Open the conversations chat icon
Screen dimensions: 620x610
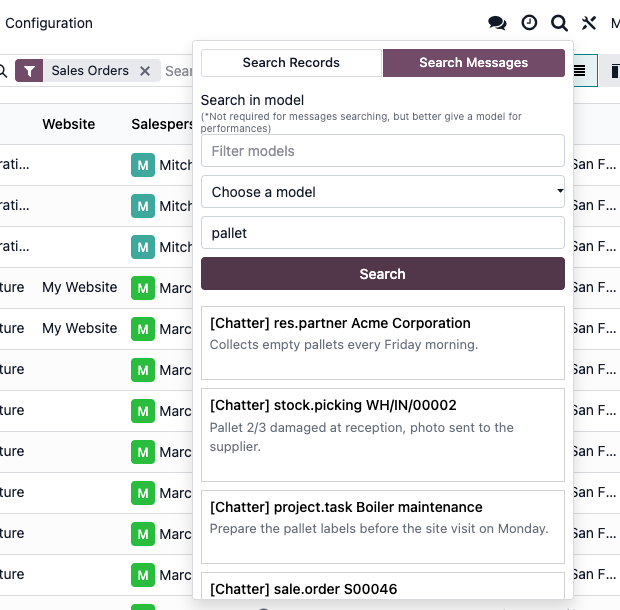click(497, 23)
